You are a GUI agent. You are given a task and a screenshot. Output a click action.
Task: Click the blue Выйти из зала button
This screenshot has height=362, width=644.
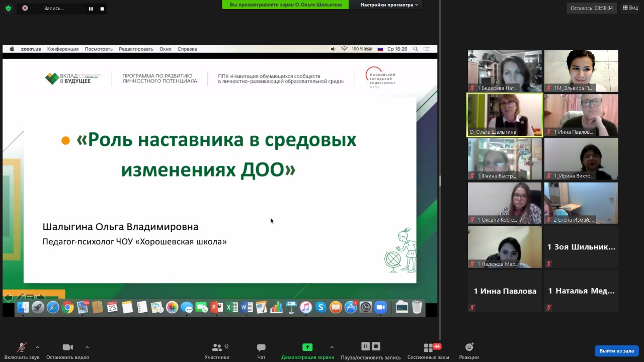point(616,351)
